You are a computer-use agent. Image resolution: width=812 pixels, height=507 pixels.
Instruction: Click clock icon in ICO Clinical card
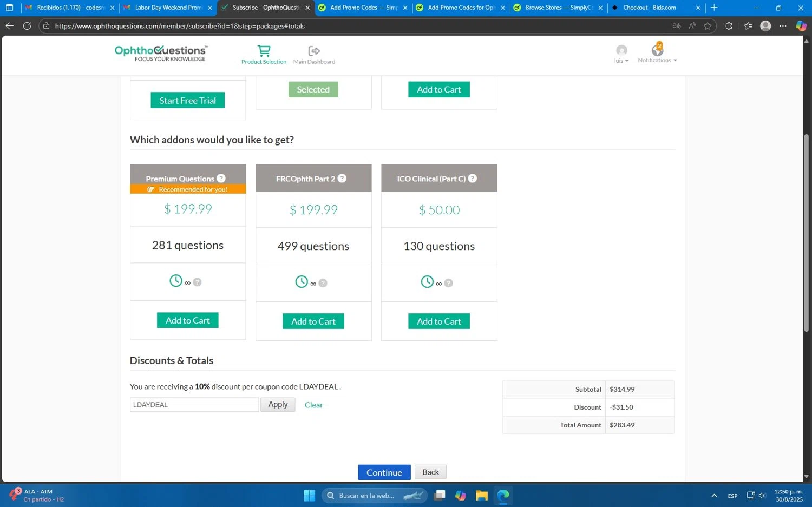tap(427, 282)
